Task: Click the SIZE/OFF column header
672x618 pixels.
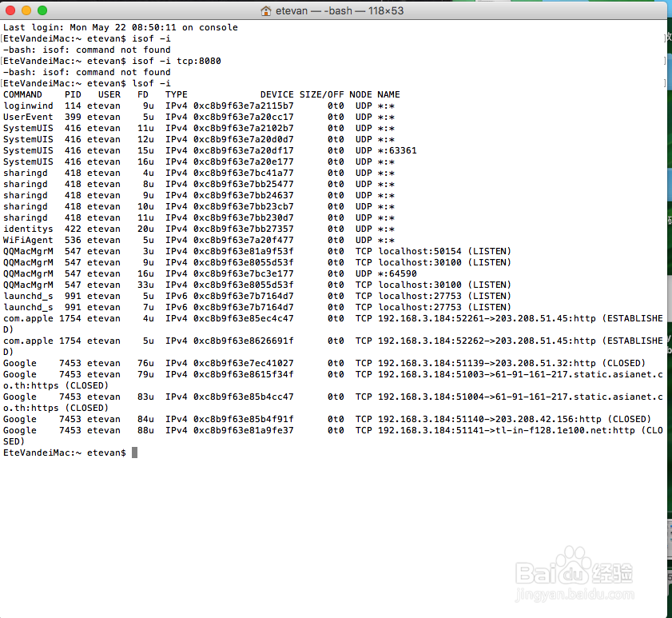Action: pyautogui.click(x=321, y=94)
